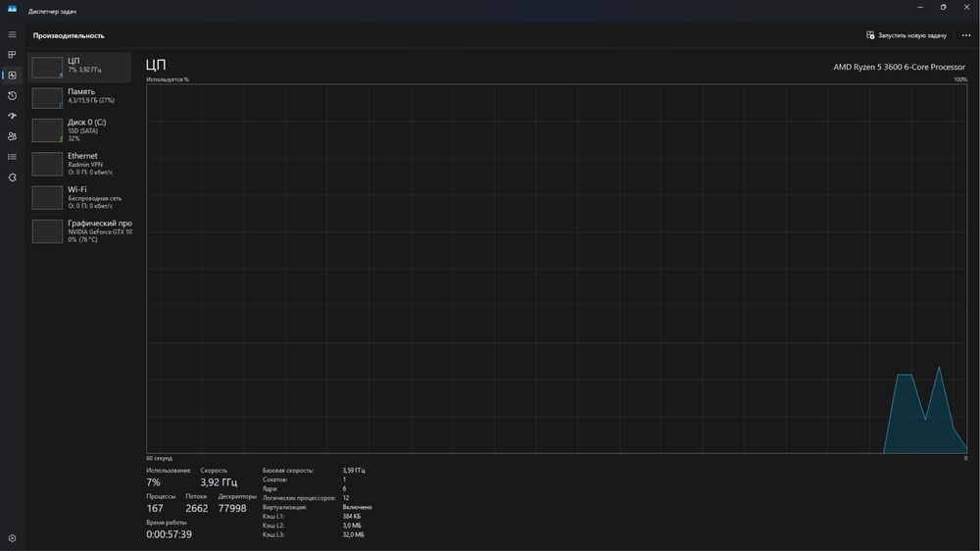The image size is (980, 551).
Task: Click the uptime value 0:00:57:39
Action: 170,534
